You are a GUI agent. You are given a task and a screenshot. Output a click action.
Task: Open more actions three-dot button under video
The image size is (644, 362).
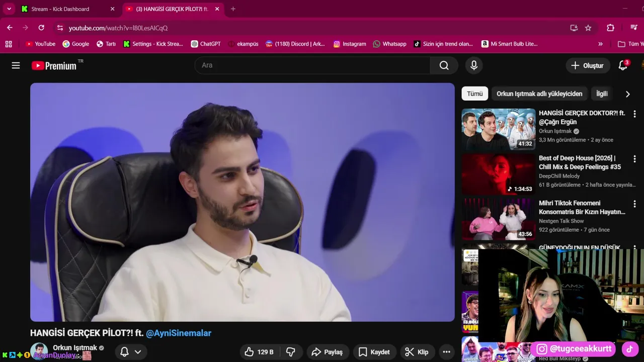coord(446,352)
